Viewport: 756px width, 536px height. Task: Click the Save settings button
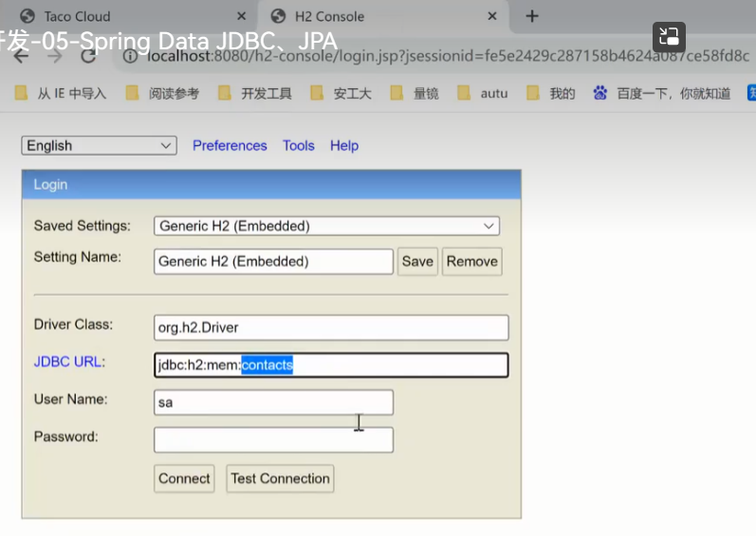click(x=417, y=261)
